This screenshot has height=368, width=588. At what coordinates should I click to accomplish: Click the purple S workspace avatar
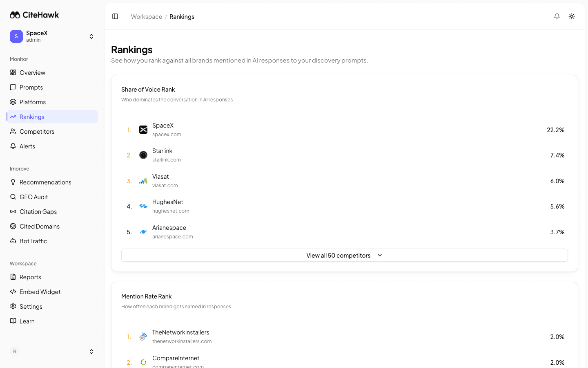(16, 36)
